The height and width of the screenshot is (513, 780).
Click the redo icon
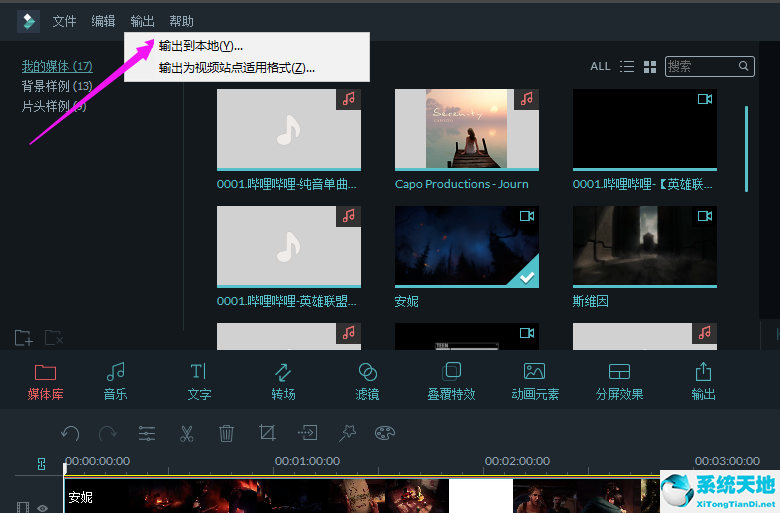click(108, 433)
